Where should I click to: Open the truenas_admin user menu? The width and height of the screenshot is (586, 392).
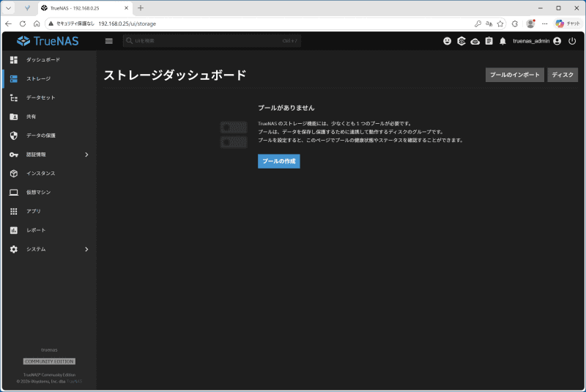[x=537, y=41]
